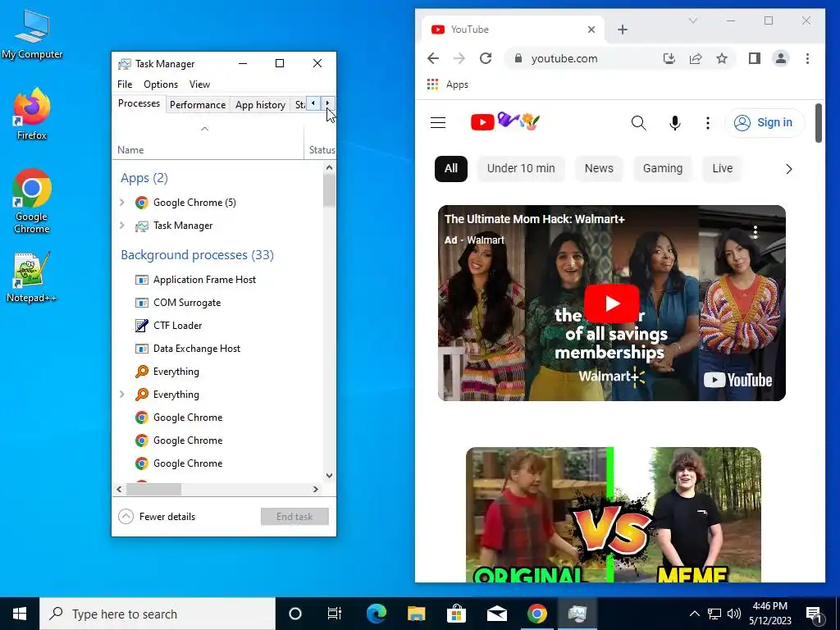Open Mail app from taskbar
Image resolution: width=840 pixels, height=630 pixels.
[496, 614]
